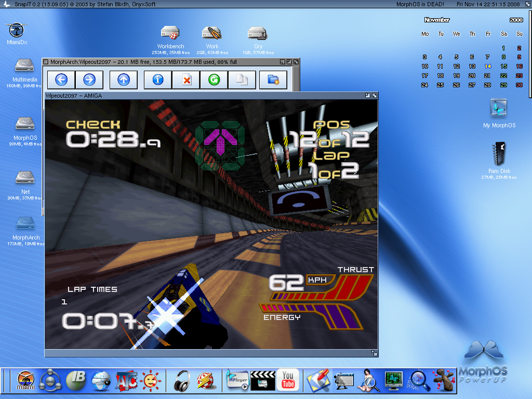Go back in the MorphArch file window

[61, 79]
